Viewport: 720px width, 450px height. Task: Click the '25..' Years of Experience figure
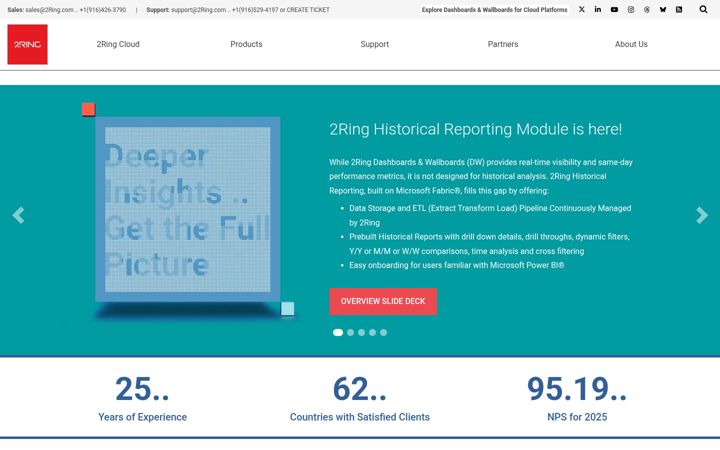142,389
